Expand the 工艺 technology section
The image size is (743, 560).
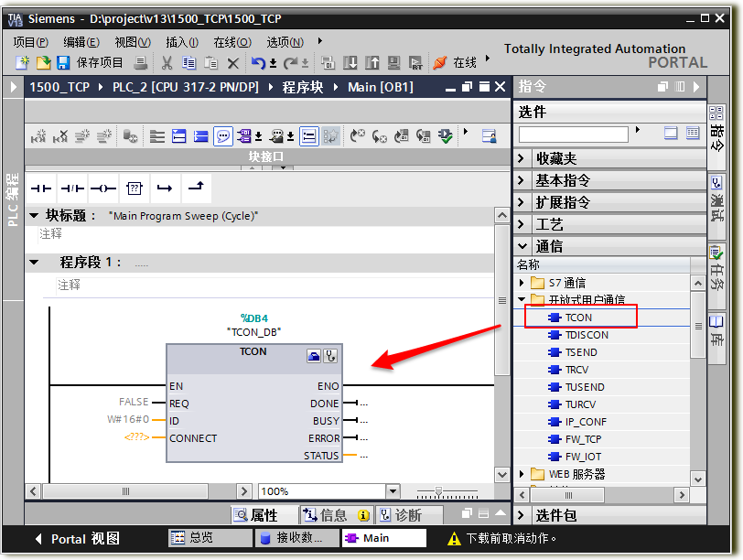click(x=522, y=224)
